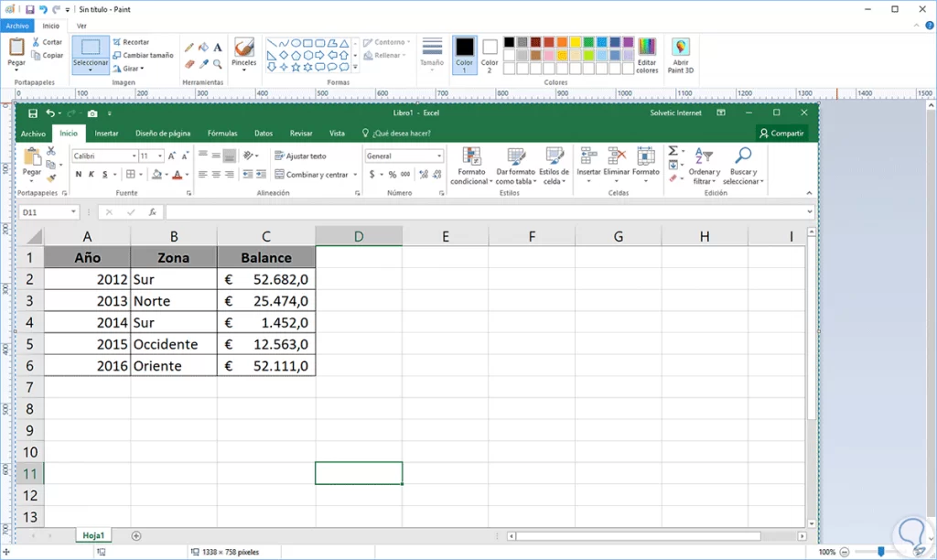The image size is (937, 560).
Task: Click Ordenar y filtrar in Excel ribbon
Action: pyautogui.click(x=704, y=167)
